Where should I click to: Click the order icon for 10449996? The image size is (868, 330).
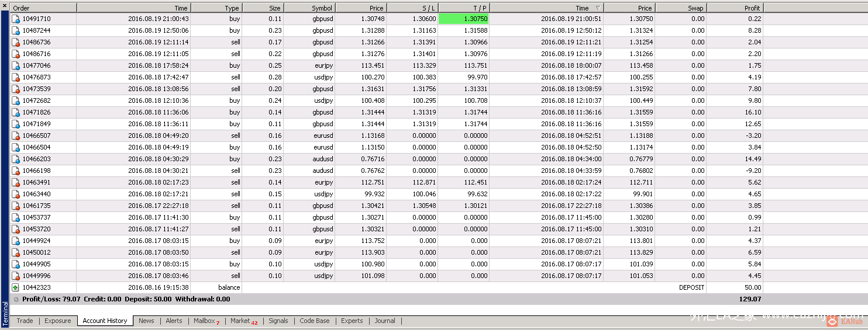pyautogui.click(x=16, y=276)
